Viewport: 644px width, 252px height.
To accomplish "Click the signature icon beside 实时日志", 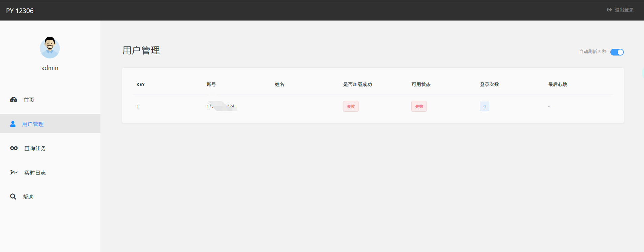I will [x=14, y=173].
